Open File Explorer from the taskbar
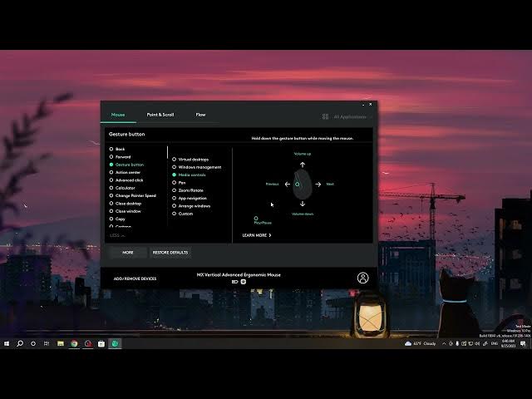The width and height of the screenshot is (532, 399). click(x=61, y=343)
